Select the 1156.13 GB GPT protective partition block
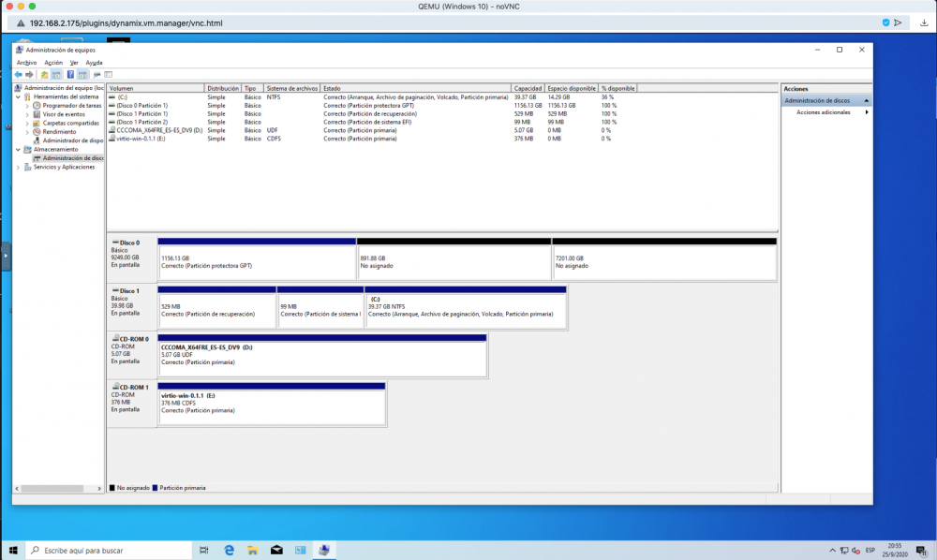The image size is (937, 560). 257,259
